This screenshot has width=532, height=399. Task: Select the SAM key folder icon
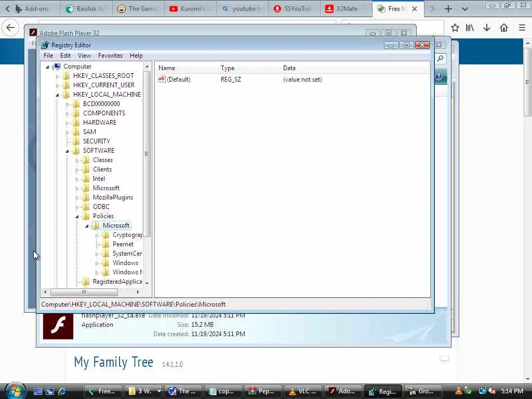pyautogui.click(x=76, y=131)
